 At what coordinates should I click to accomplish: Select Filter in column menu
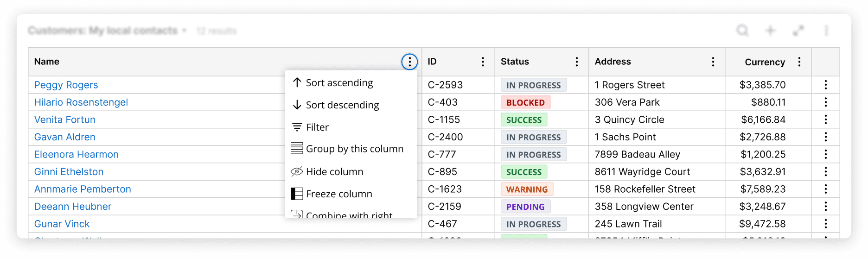351,127
